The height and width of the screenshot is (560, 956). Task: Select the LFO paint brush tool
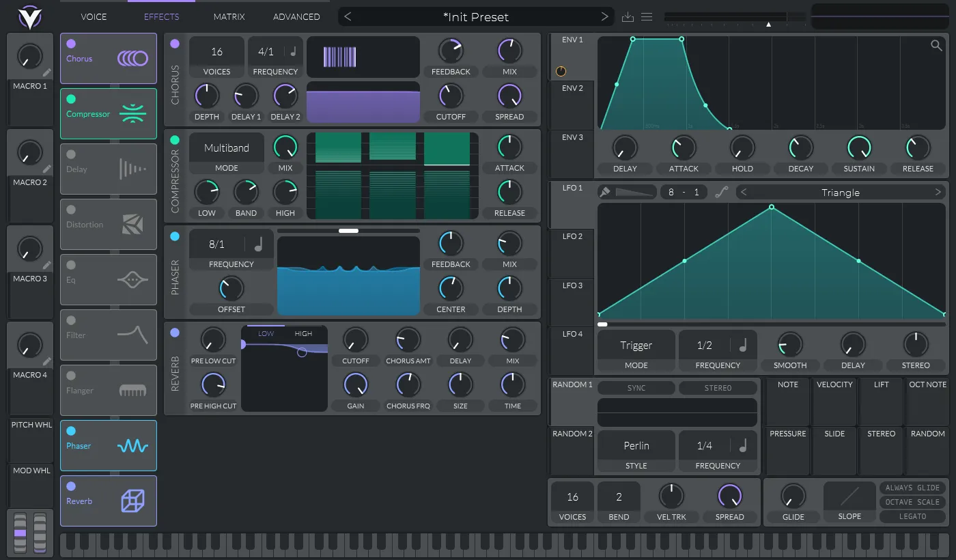(x=605, y=193)
